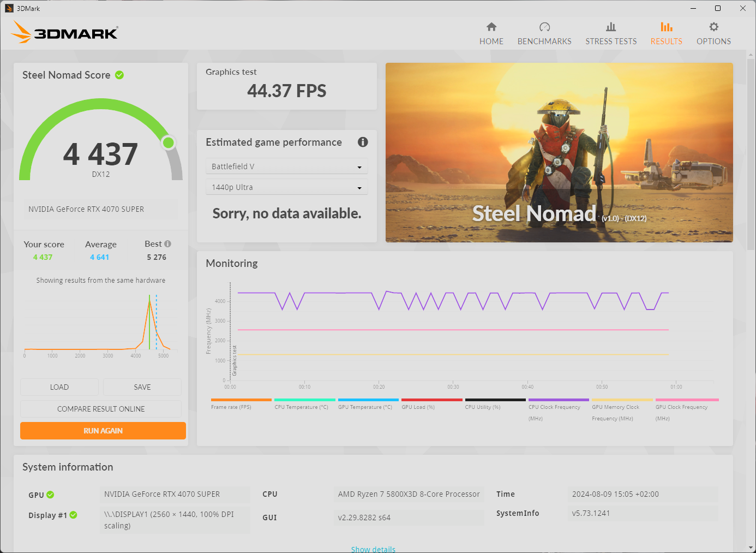
Task: Go to the HOME tab
Action: point(491,34)
